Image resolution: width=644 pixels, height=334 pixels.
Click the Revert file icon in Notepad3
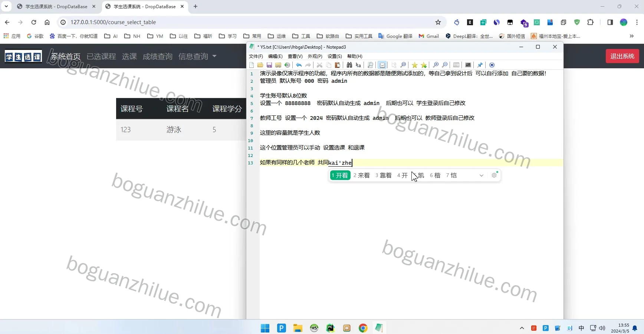(x=287, y=65)
